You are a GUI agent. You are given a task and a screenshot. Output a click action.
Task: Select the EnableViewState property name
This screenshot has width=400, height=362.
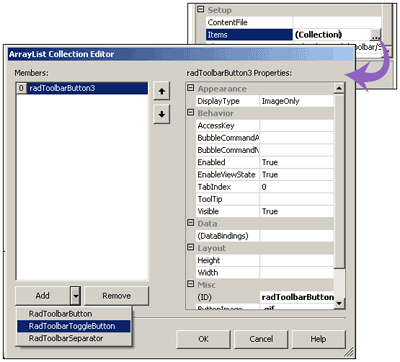point(228,175)
